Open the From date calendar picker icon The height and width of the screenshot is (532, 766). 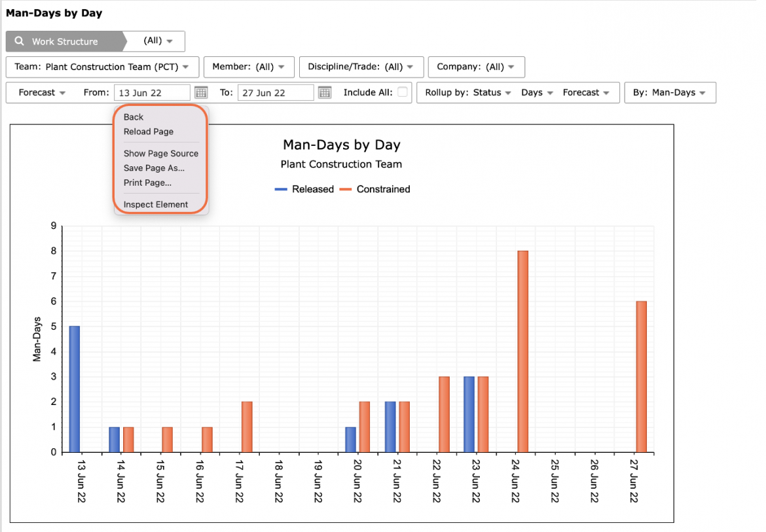[201, 92]
